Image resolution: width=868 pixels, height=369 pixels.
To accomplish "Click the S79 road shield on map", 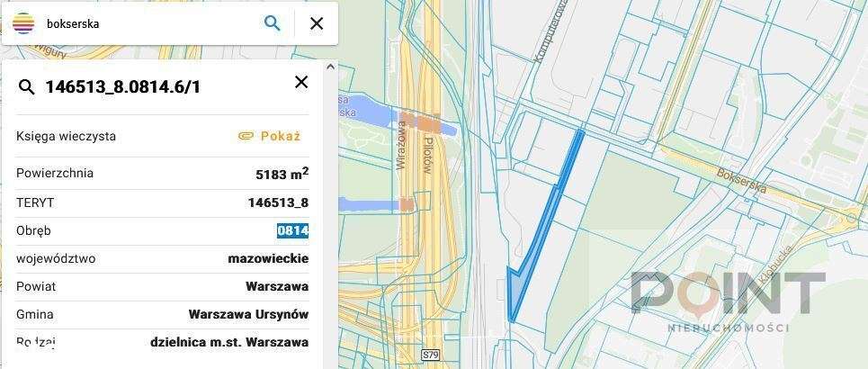I will 428,354.
